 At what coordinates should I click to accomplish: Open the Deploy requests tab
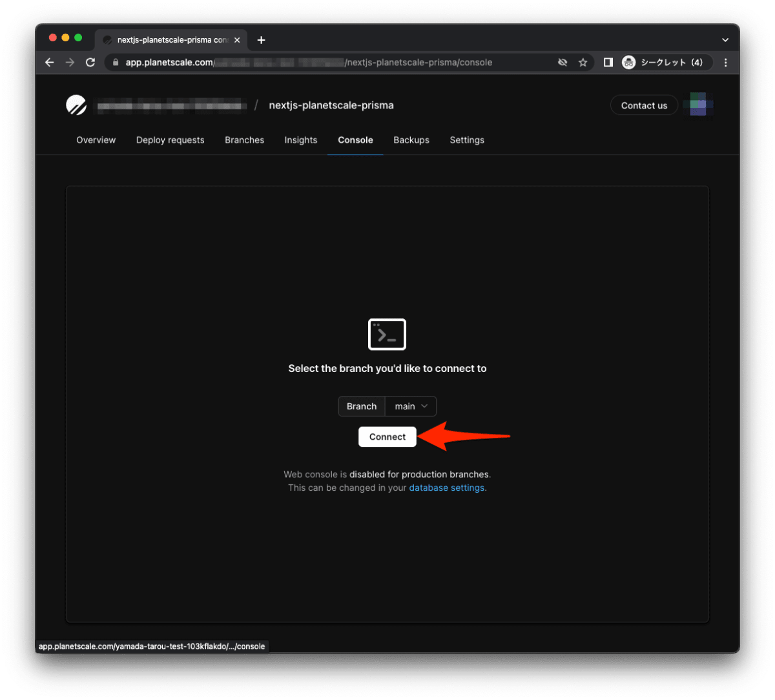pyautogui.click(x=170, y=140)
